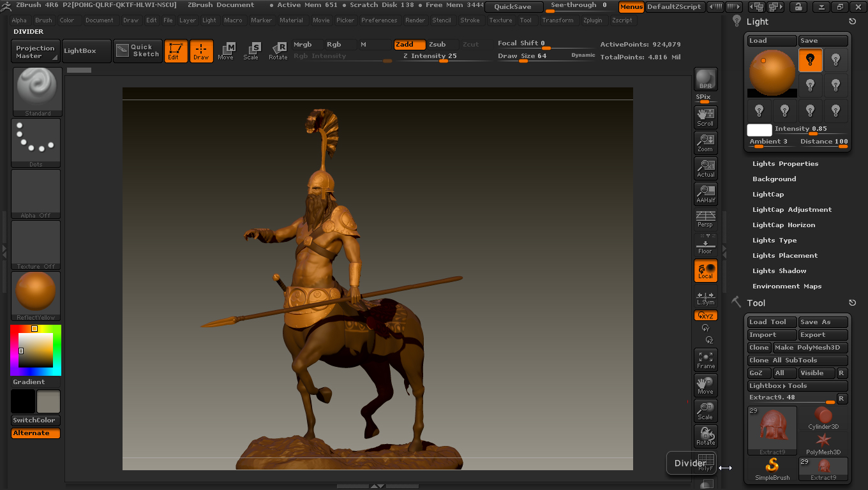Open the Texture Off selector

36,245
